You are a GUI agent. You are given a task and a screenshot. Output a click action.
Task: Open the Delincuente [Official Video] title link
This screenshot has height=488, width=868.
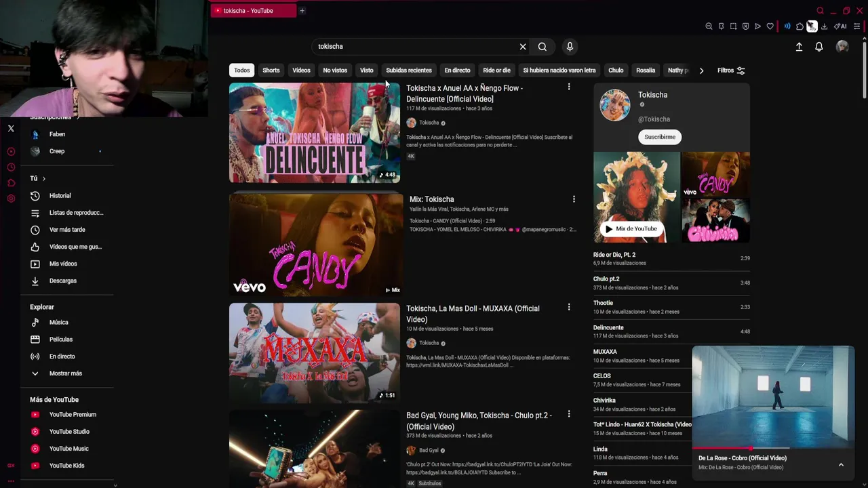tap(465, 94)
